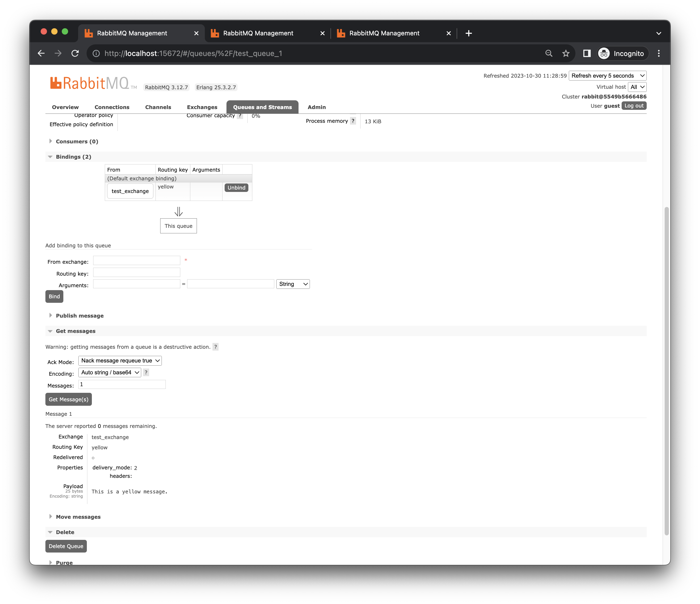Open the browser side panel icon
700x604 pixels.
pyautogui.click(x=587, y=53)
